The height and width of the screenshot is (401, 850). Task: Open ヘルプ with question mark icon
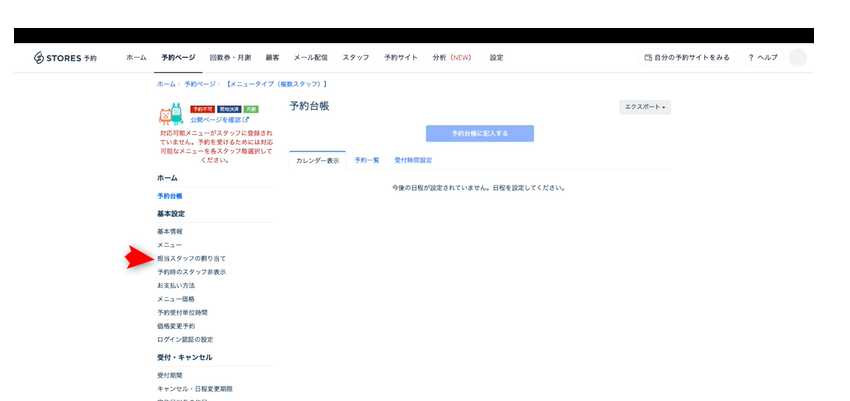[763, 58]
